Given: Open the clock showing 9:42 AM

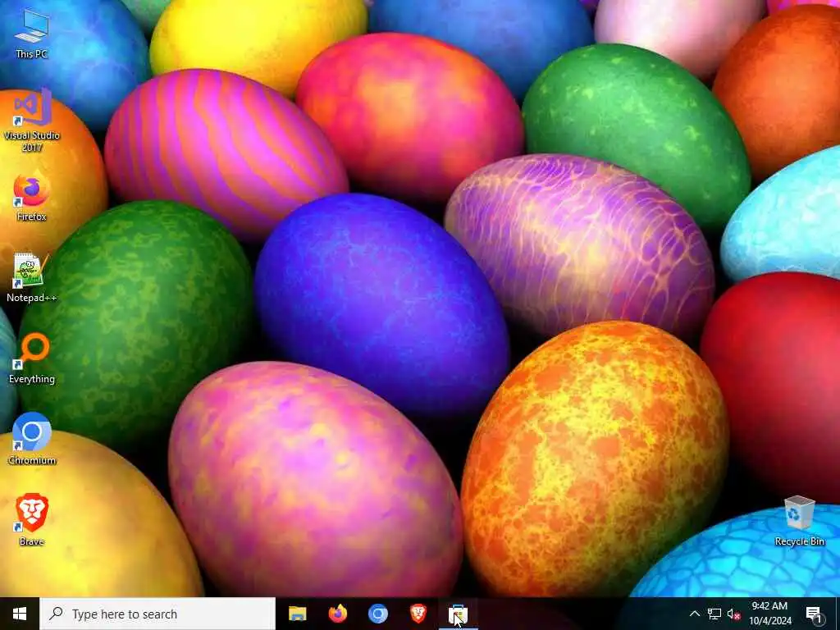Looking at the screenshot, I should (769, 614).
